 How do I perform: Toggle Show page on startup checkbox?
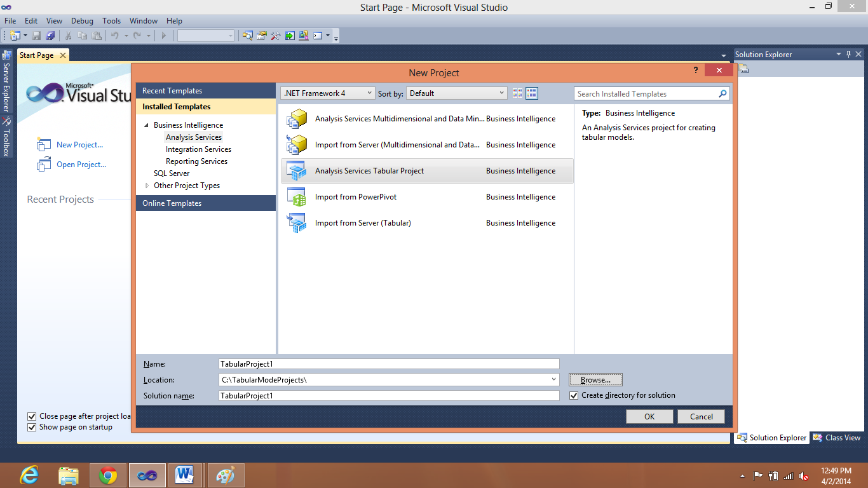(32, 427)
